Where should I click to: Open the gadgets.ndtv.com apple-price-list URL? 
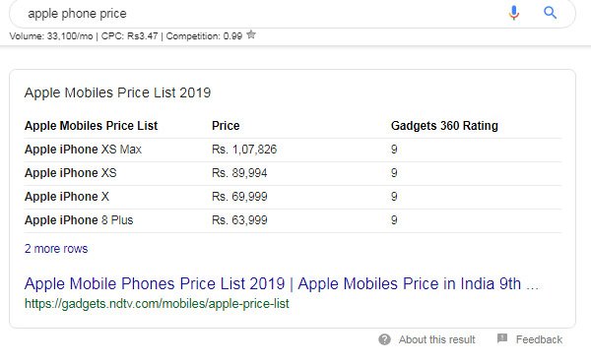click(157, 304)
